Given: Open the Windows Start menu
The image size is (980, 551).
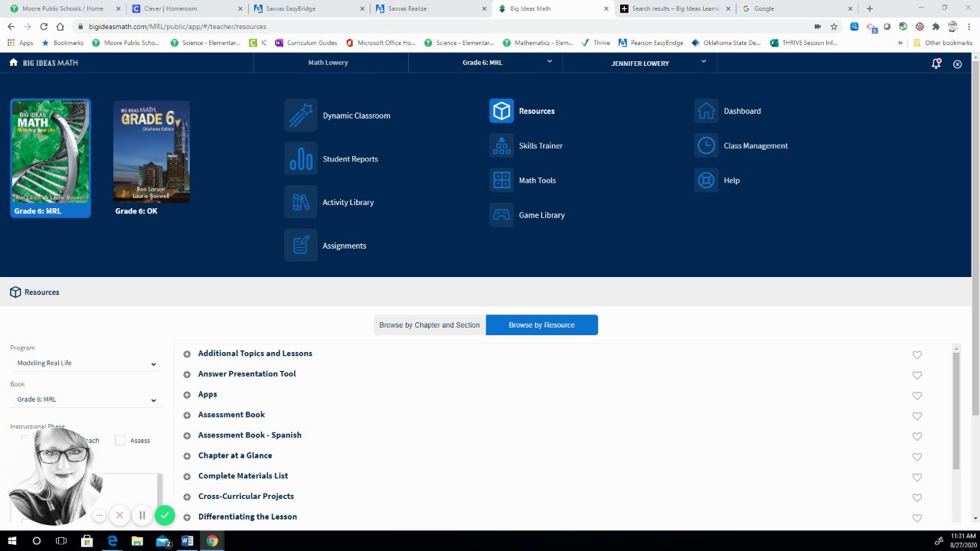Looking at the screenshot, I should [x=11, y=541].
